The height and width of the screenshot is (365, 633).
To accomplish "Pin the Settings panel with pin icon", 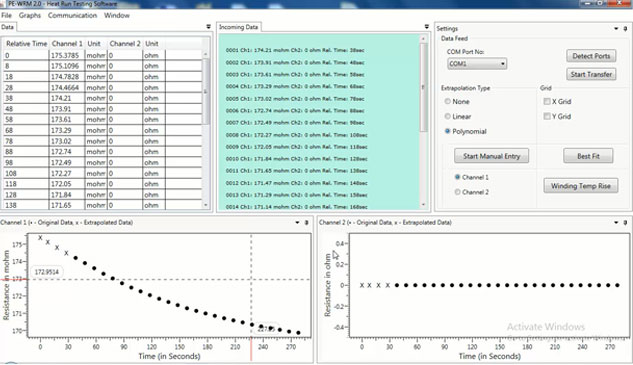I will point(625,29).
